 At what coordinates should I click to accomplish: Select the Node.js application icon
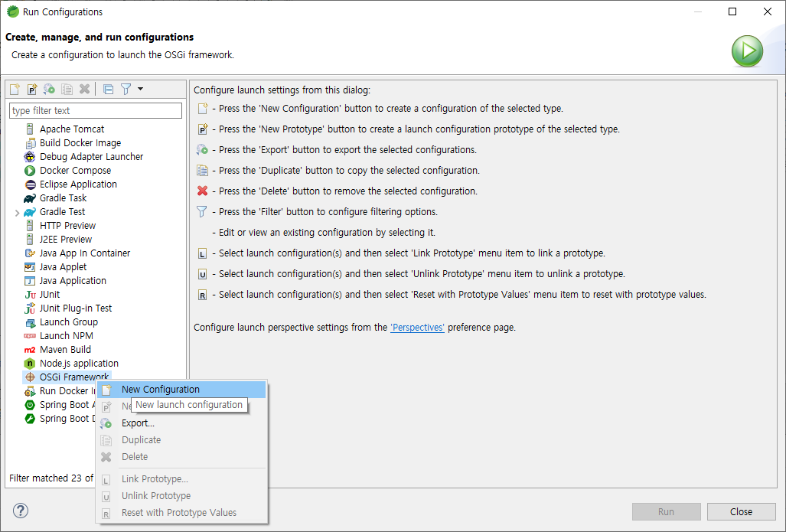(x=30, y=364)
